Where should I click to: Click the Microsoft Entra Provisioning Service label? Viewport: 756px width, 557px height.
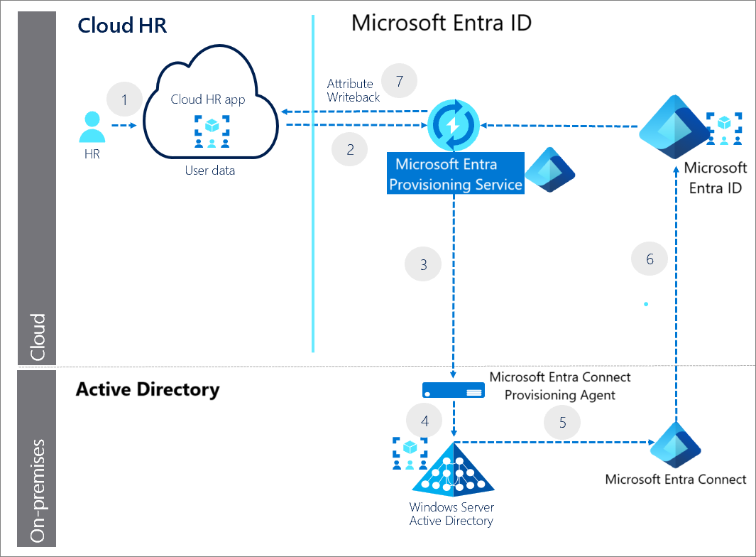pyautogui.click(x=455, y=173)
